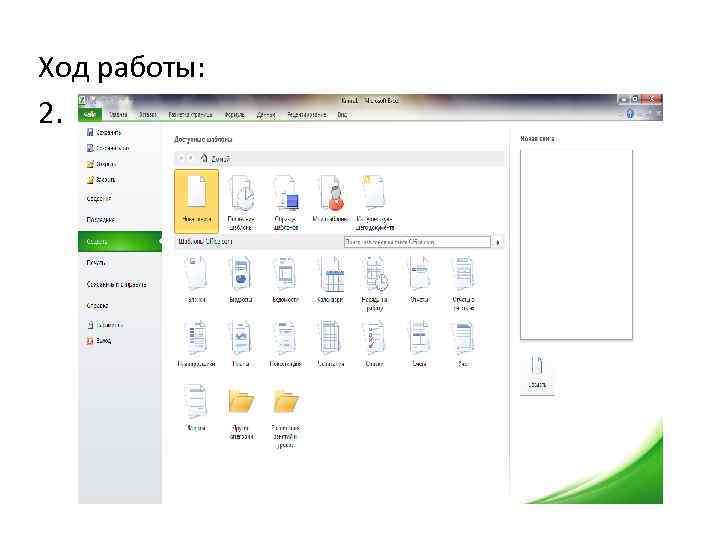The image size is (720, 540).
Task: Switch to the green Файл tab
Action: tap(90, 114)
